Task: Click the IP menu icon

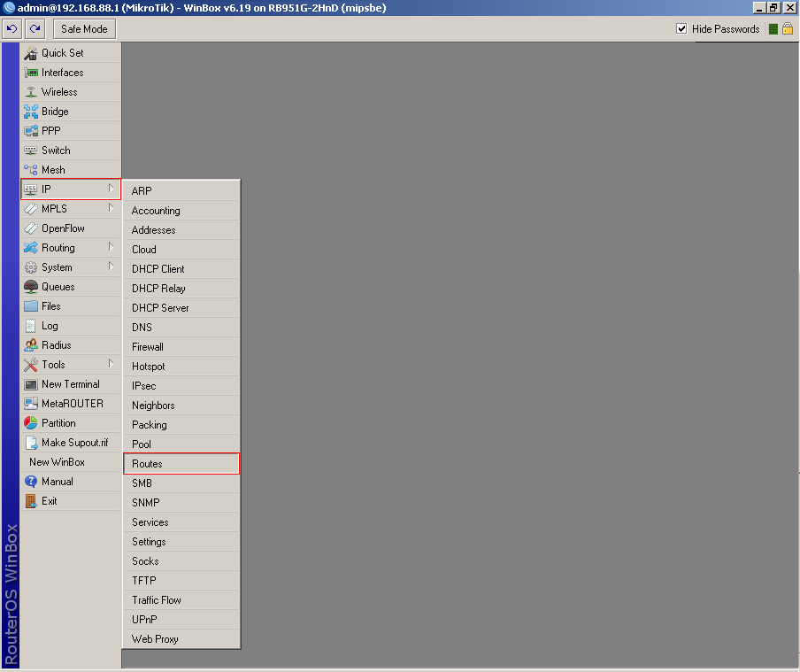Action: (31, 189)
